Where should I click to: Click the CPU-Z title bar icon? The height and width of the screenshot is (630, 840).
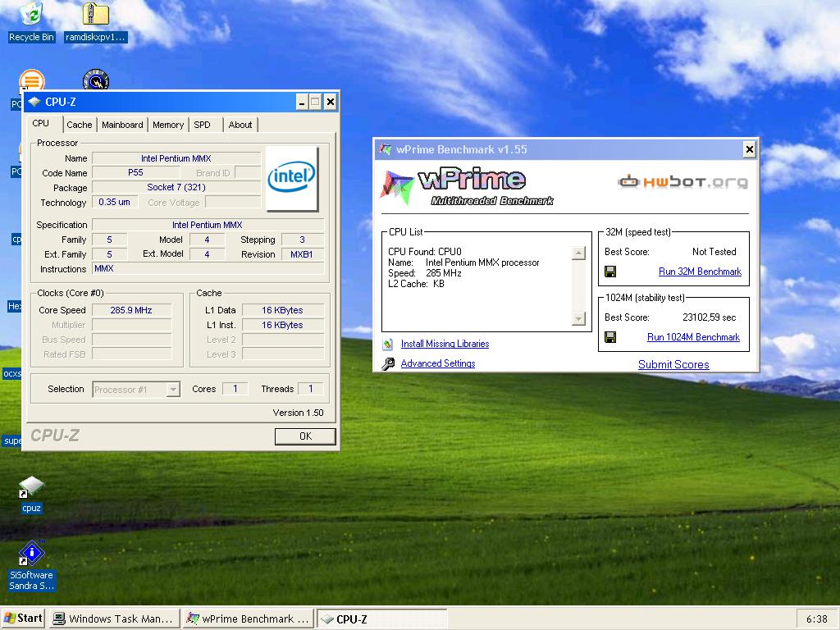point(34,102)
